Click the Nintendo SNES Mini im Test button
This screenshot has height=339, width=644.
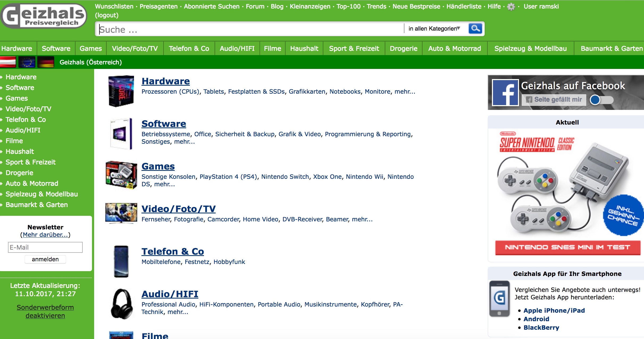[568, 247]
